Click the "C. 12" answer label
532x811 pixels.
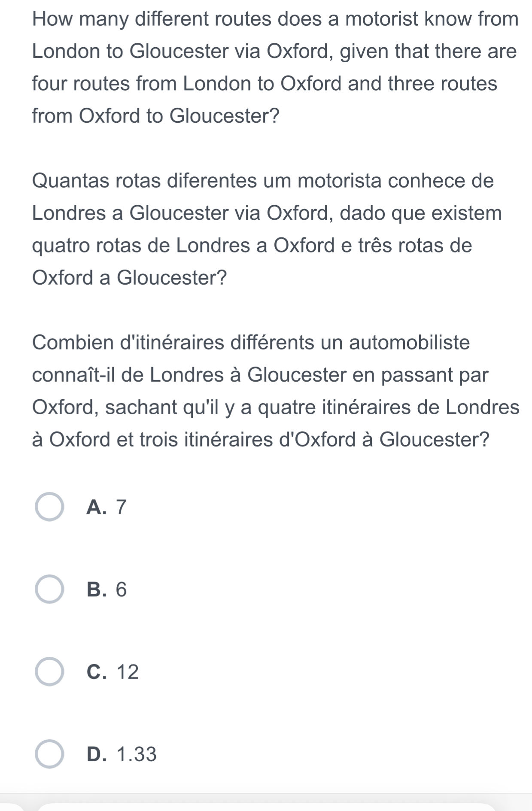(x=113, y=672)
